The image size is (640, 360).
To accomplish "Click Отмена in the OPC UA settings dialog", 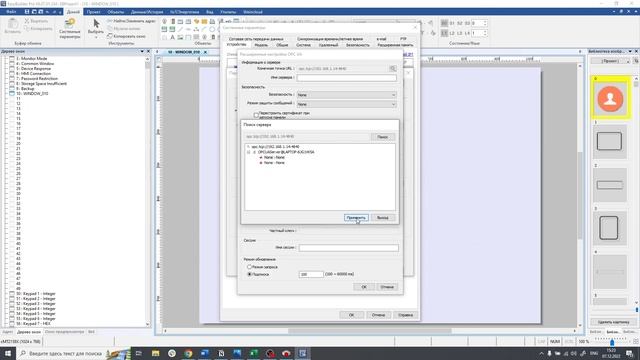I will click(387, 287).
